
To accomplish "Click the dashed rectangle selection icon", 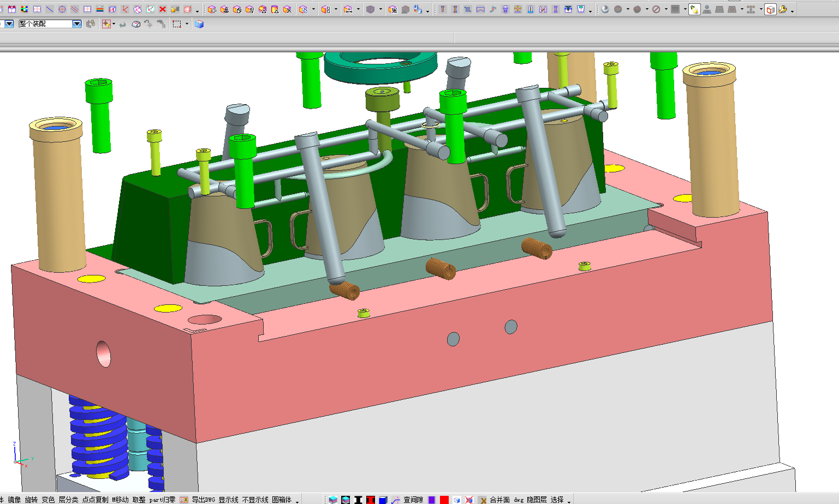I will coord(177,24).
